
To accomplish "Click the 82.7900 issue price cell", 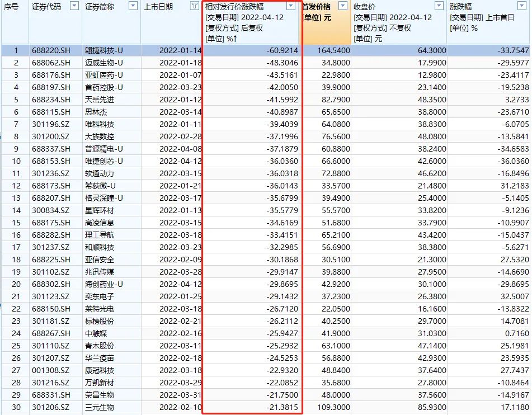I will click(x=336, y=100).
